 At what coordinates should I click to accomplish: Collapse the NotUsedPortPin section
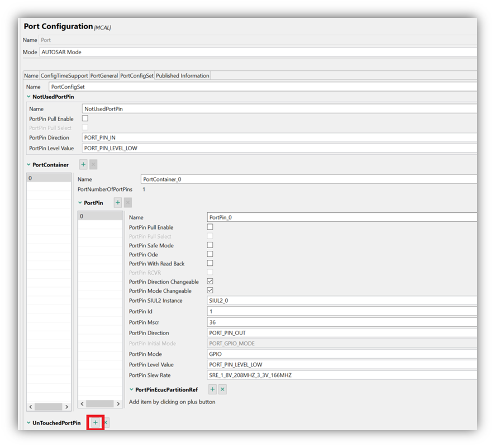click(x=28, y=97)
